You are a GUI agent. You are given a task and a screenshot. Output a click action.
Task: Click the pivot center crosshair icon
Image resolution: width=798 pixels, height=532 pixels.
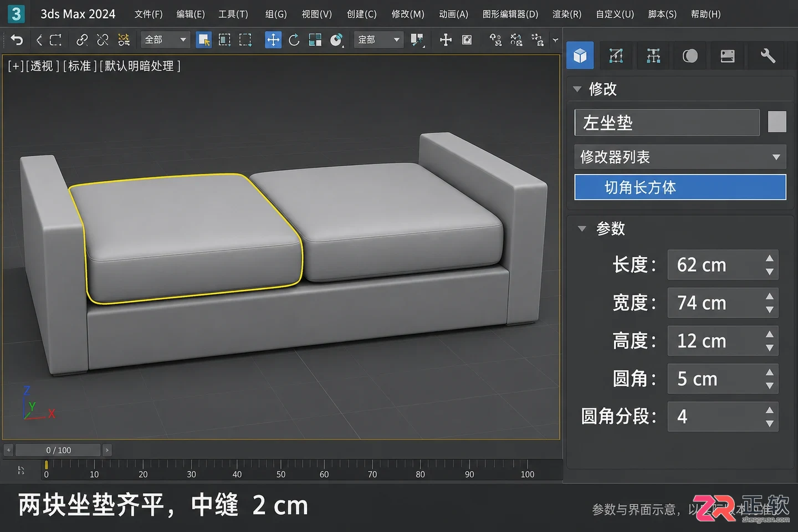pos(446,40)
